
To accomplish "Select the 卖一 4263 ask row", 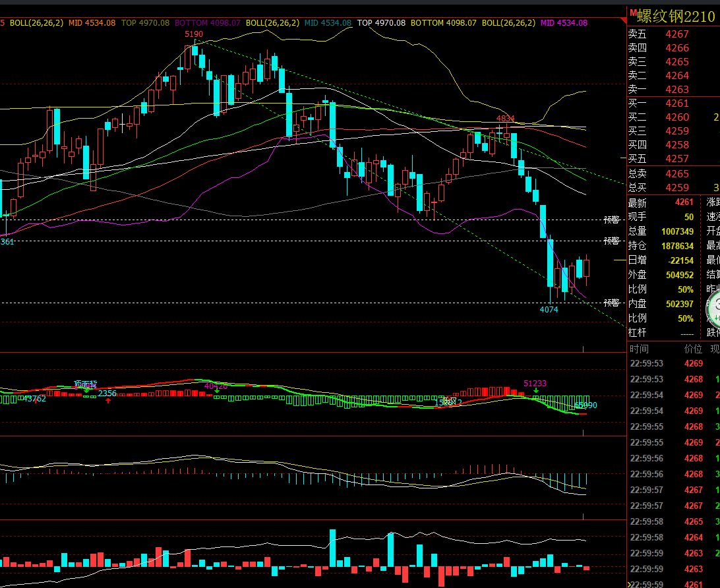I will coord(674,89).
